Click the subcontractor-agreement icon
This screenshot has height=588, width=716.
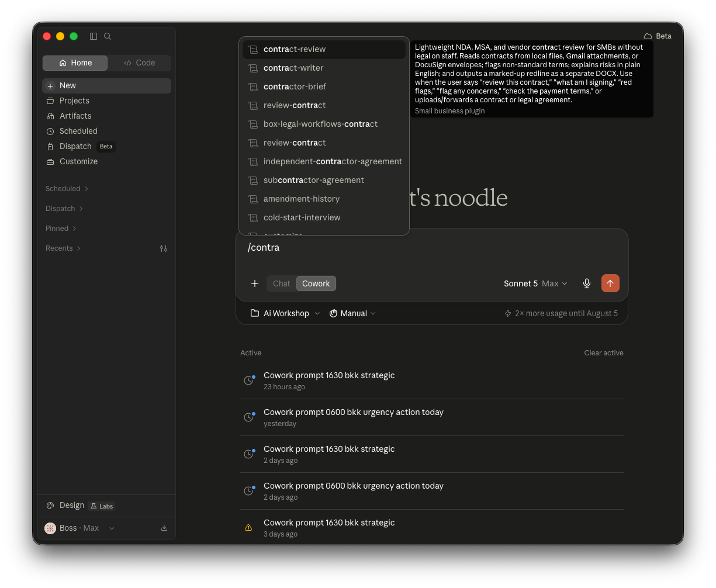click(x=253, y=181)
